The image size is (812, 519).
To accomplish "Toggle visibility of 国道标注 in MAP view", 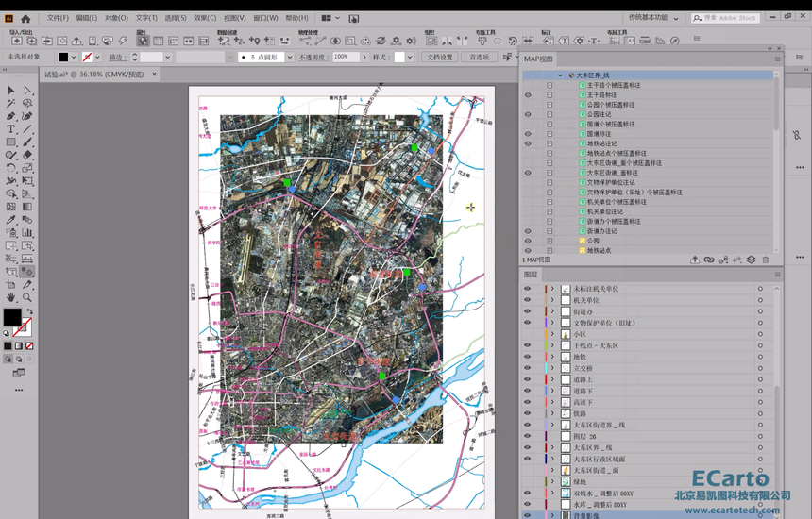I will coord(528,134).
